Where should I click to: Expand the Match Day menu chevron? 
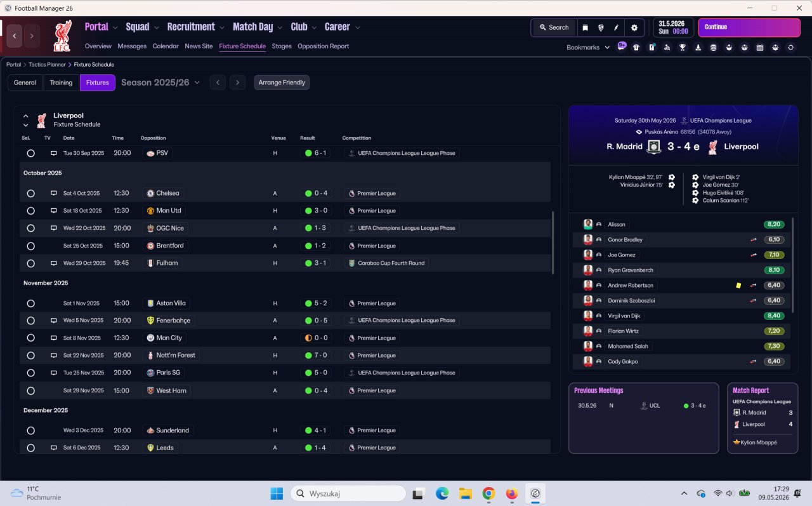(280, 27)
